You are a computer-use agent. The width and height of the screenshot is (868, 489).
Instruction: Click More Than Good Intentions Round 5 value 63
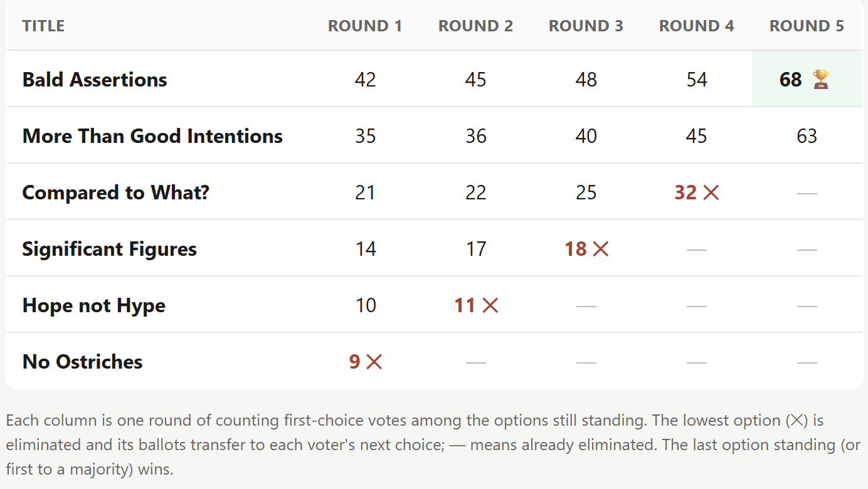[x=807, y=136]
